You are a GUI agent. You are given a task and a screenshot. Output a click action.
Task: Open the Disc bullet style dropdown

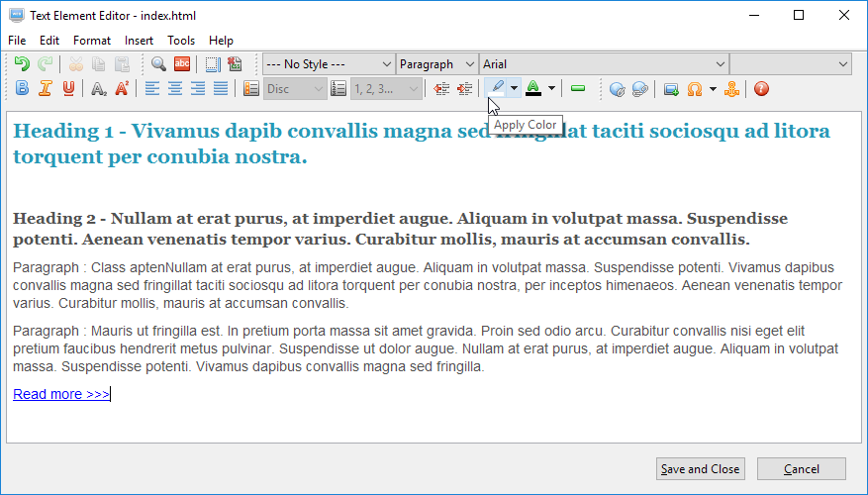click(295, 88)
